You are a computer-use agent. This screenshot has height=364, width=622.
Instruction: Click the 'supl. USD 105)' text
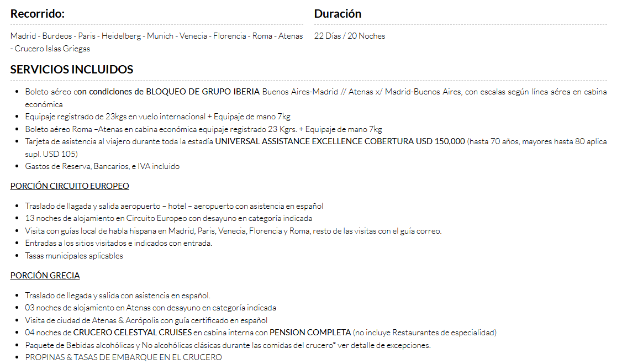[x=51, y=154]
